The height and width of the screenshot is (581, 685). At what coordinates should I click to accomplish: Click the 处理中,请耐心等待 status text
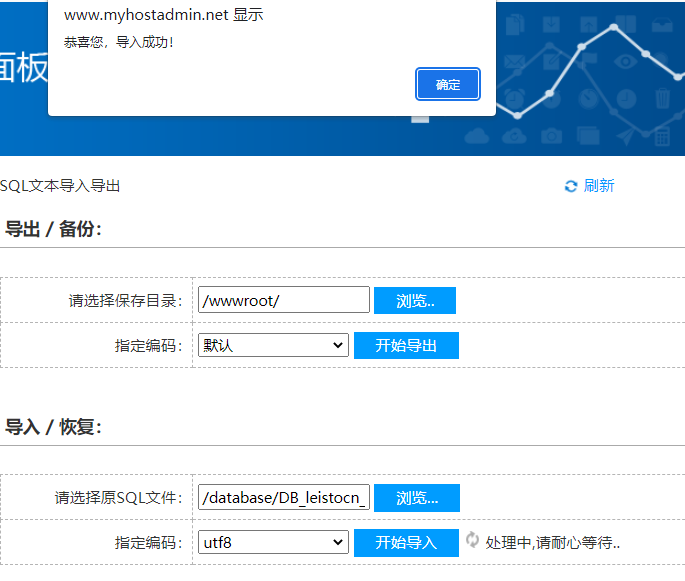553,543
